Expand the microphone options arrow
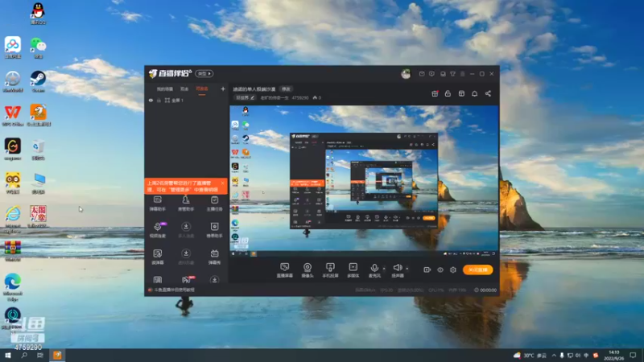 pyautogui.click(x=384, y=269)
